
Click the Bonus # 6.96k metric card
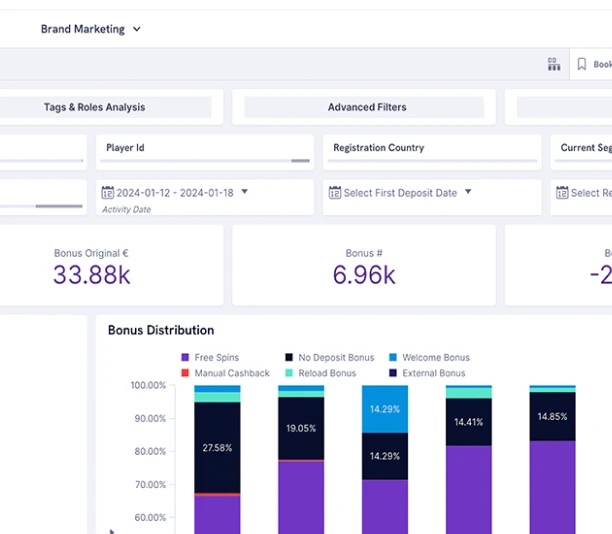click(x=363, y=266)
